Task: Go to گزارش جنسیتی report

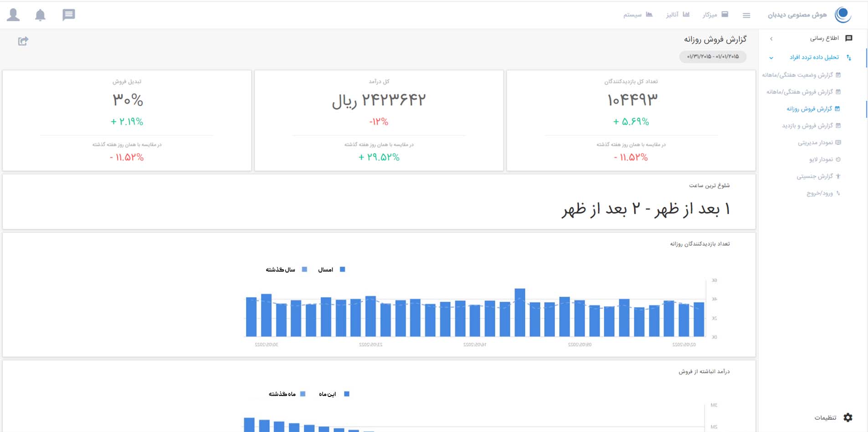Action: [x=815, y=176]
